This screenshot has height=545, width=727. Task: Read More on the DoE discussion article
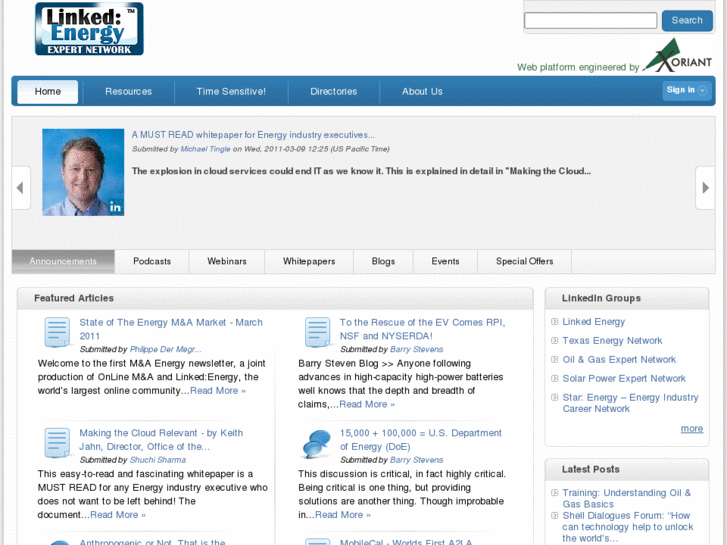(x=343, y=515)
